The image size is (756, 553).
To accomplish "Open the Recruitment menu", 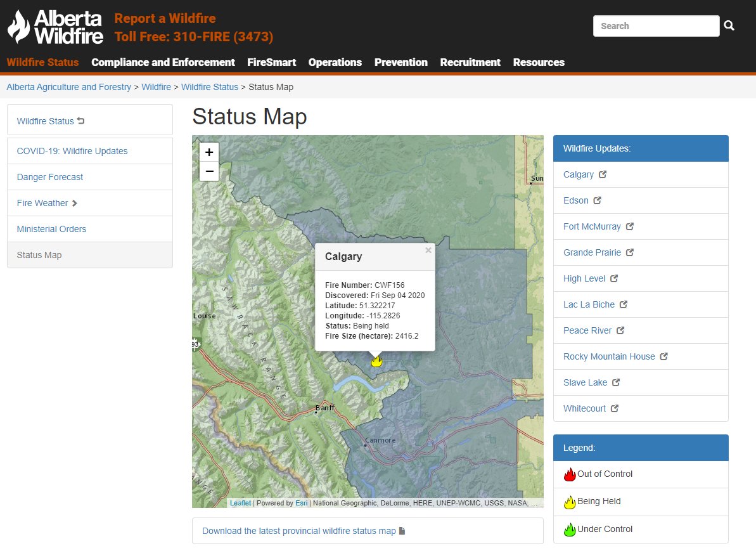I will tap(470, 62).
